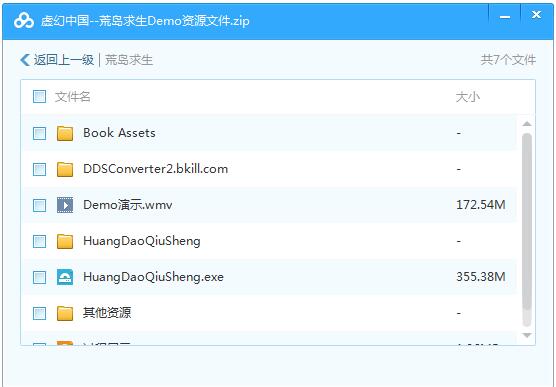The image size is (556, 387).
Task: Select the HuangDaoQiuSheng.exe checkbox
Action: 39,277
